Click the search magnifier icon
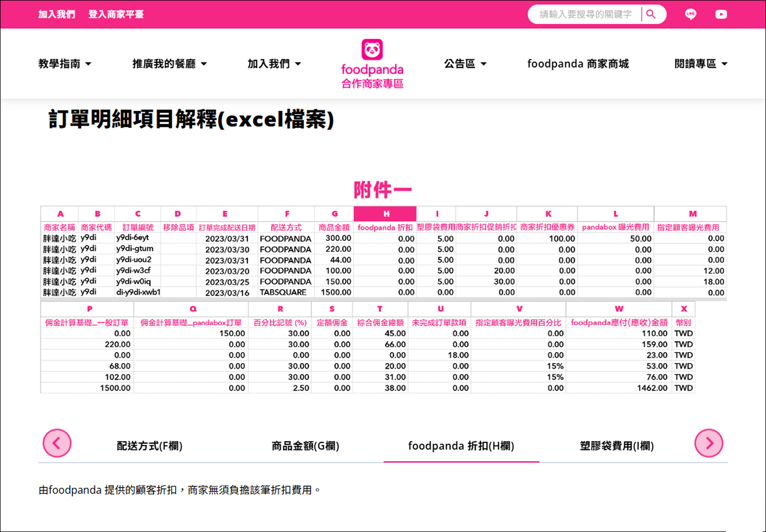This screenshot has width=766, height=532. tap(651, 14)
